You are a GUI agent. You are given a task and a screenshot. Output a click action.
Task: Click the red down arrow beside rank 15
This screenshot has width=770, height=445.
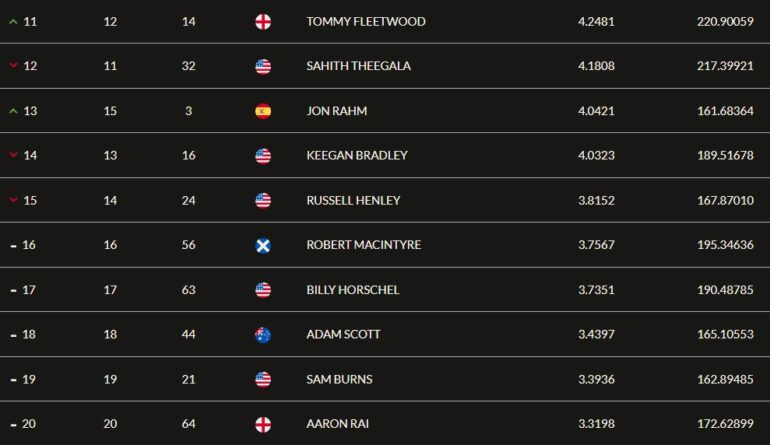point(13,200)
